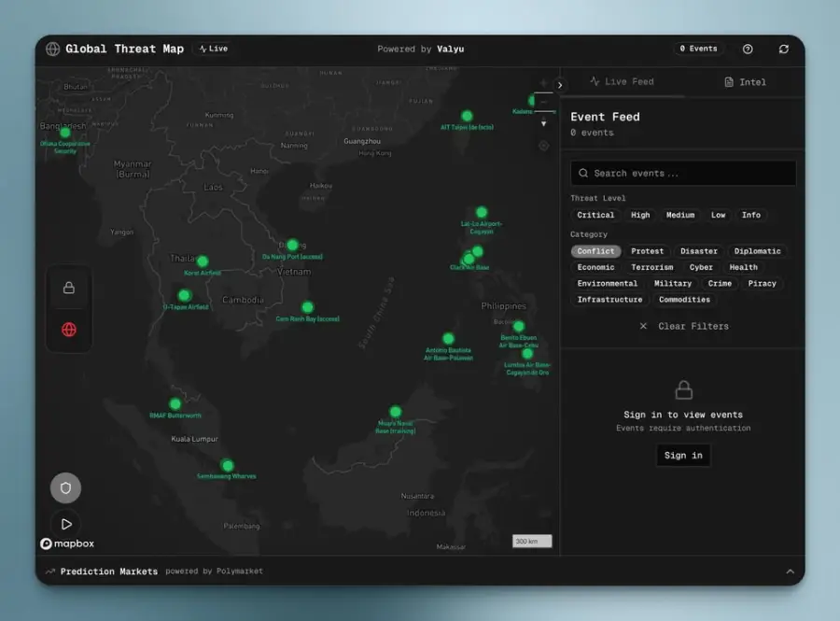
Task: Toggle the High threat level filter
Action: coord(640,215)
